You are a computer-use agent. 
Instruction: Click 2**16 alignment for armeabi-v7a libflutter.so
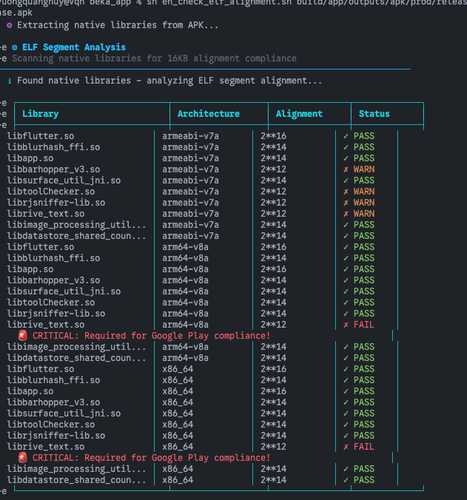273,136
